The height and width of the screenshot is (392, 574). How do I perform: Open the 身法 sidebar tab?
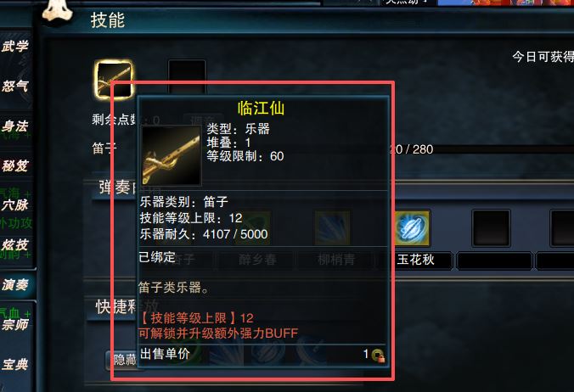tap(15, 126)
